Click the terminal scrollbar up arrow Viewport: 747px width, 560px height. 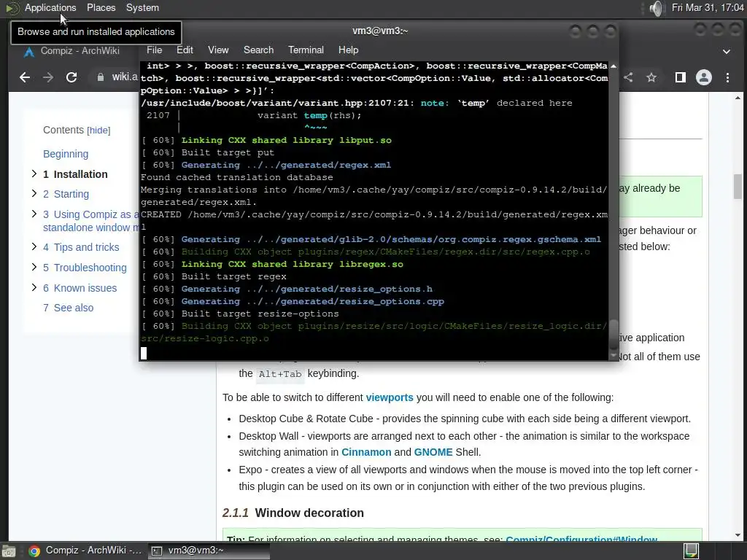(613, 66)
